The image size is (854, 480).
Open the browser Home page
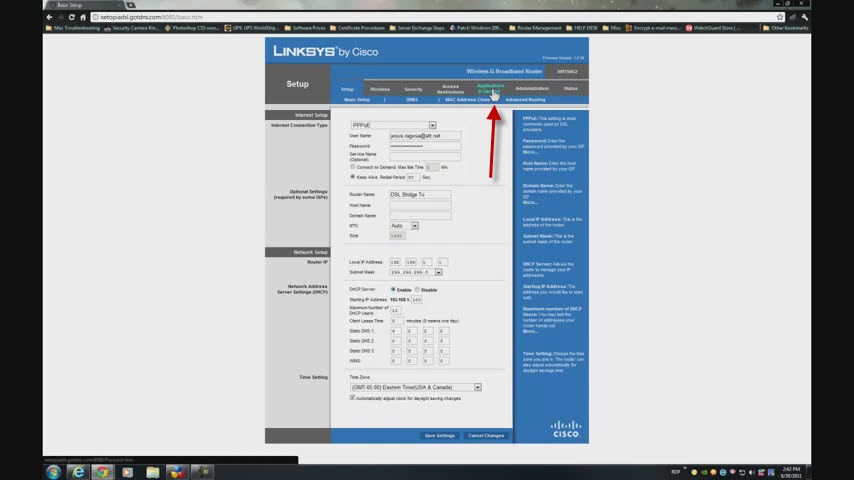pos(83,17)
